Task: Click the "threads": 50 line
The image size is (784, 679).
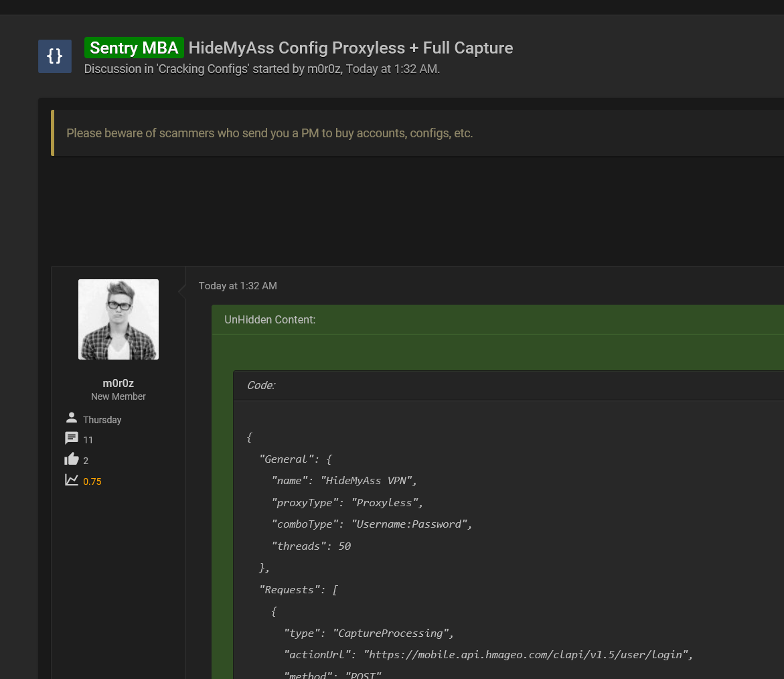Action: tap(311, 546)
